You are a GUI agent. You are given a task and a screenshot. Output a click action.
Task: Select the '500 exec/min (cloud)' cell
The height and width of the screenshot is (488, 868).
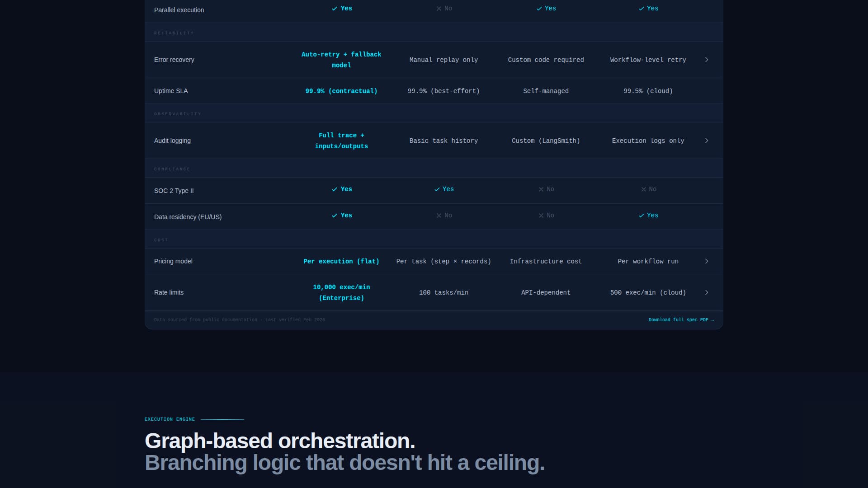648,292
